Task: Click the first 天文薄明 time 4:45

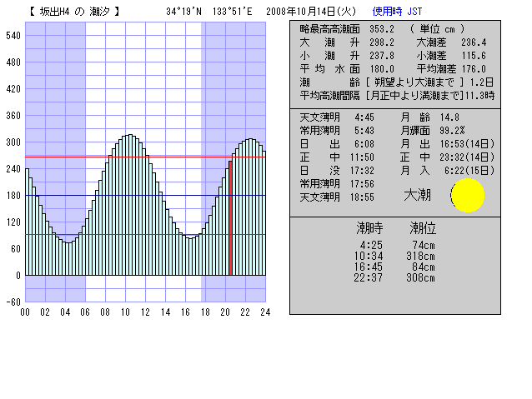Action: tap(364, 117)
